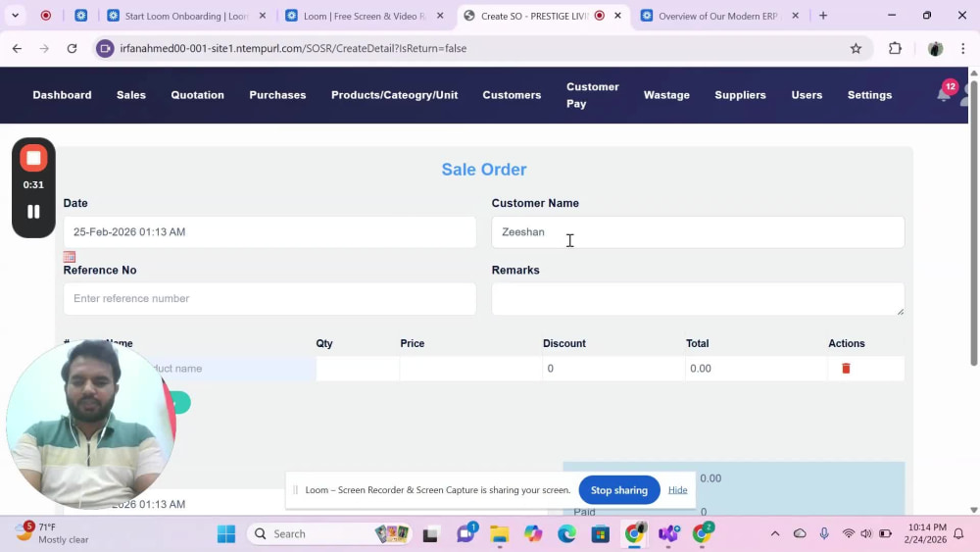Image resolution: width=980 pixels, height=552 pixels.
Task: Click the Windows taskbar Search box
Action: tap(330, 534)
